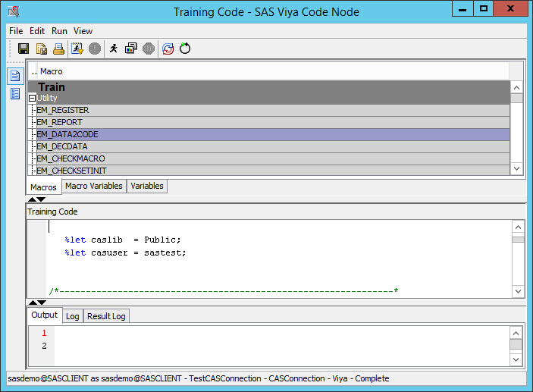Open the Results windows icon
This screenshot has height=392, width=533.
131,49
